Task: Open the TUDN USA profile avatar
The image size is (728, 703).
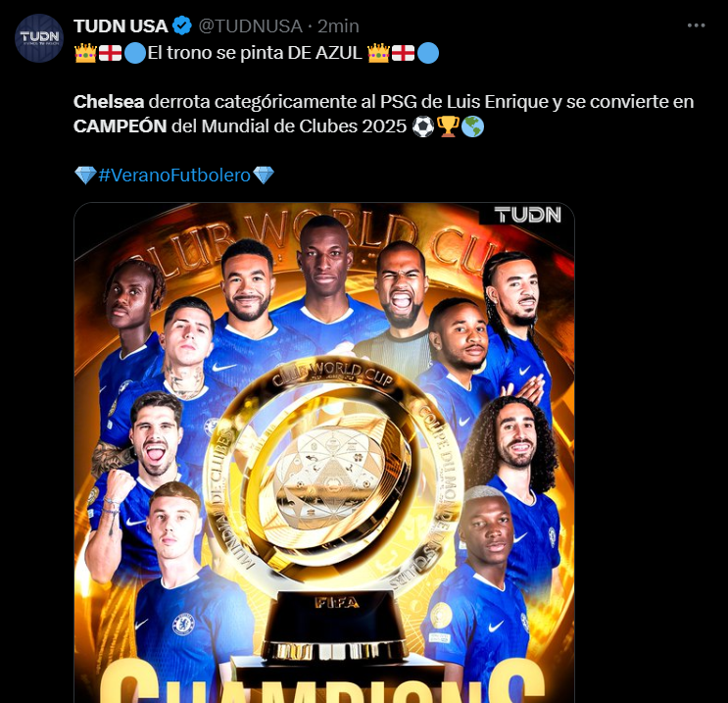Action: (x=39, y=38)
